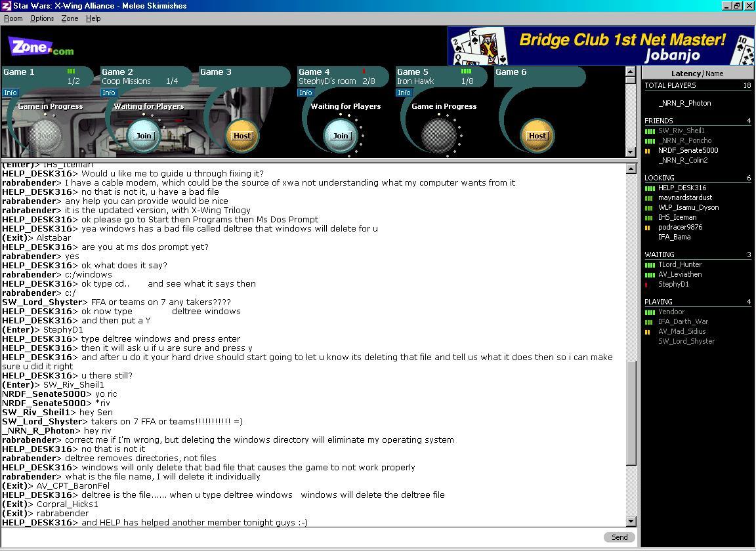The image size is (756, 551).
Task: Select IFA_Bama in Looking list
Action: [675, 237]
